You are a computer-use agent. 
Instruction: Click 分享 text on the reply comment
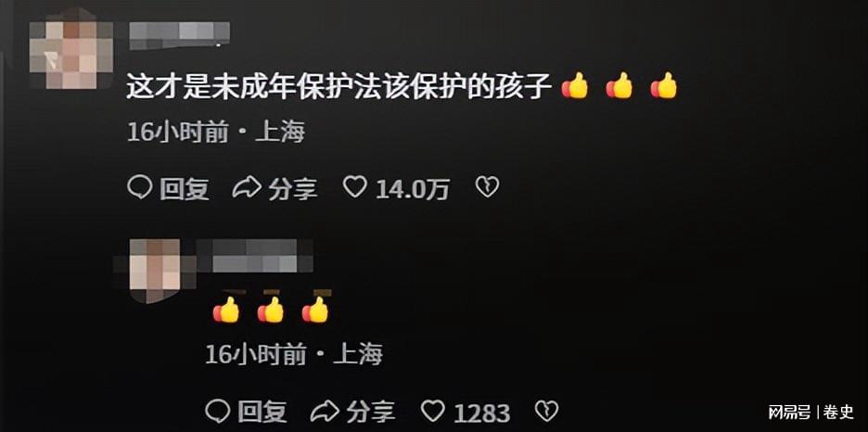point(372,413)
